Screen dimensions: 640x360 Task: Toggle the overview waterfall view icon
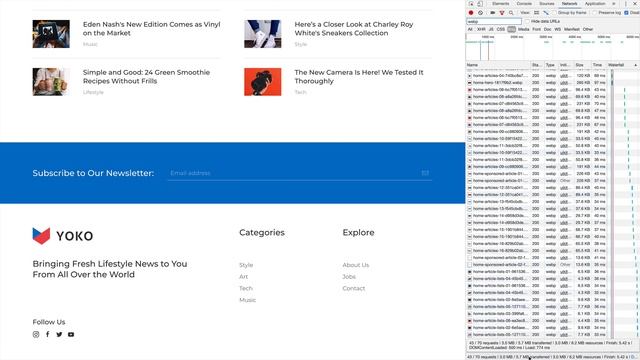click(x=546, y=13)
